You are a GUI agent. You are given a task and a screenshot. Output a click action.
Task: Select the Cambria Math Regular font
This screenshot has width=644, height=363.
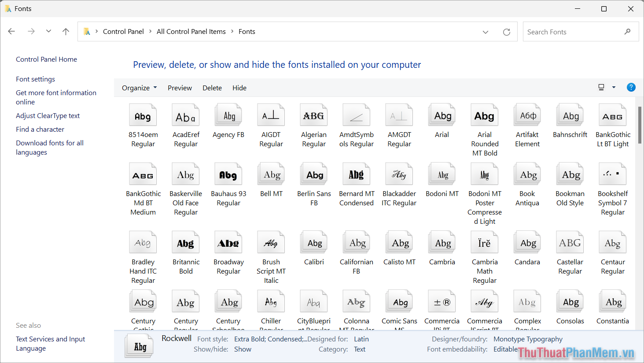point(484,242)
